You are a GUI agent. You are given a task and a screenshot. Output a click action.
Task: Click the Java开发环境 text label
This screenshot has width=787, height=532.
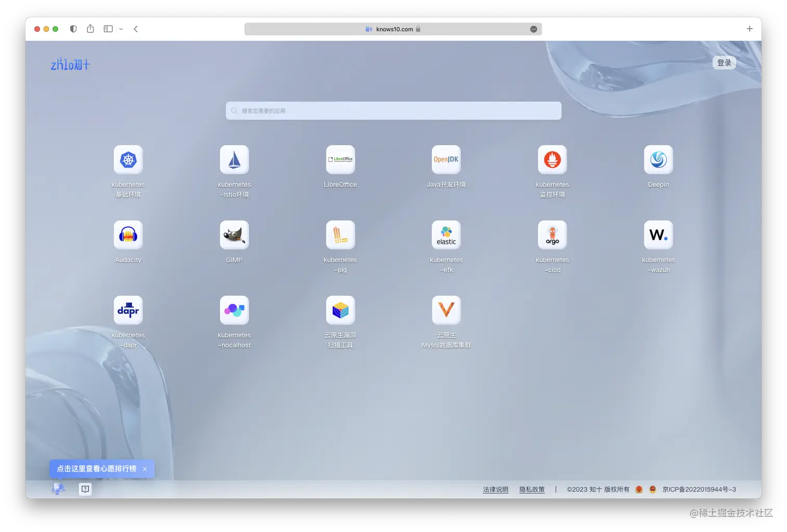pos(446,185)
